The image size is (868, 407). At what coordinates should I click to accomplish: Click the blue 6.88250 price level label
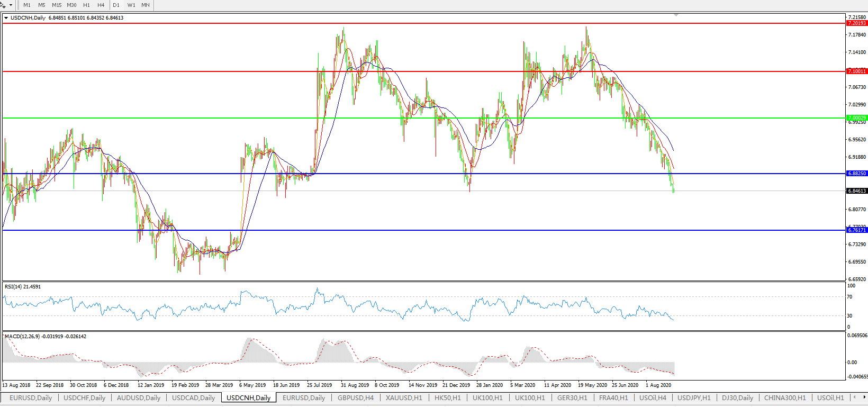[856, 174]
